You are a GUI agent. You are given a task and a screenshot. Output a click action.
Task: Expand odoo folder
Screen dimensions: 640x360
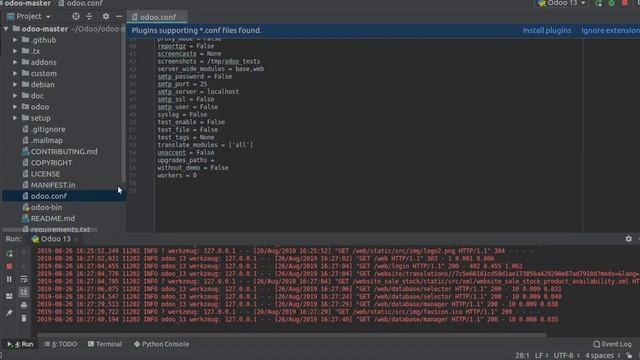15,107
